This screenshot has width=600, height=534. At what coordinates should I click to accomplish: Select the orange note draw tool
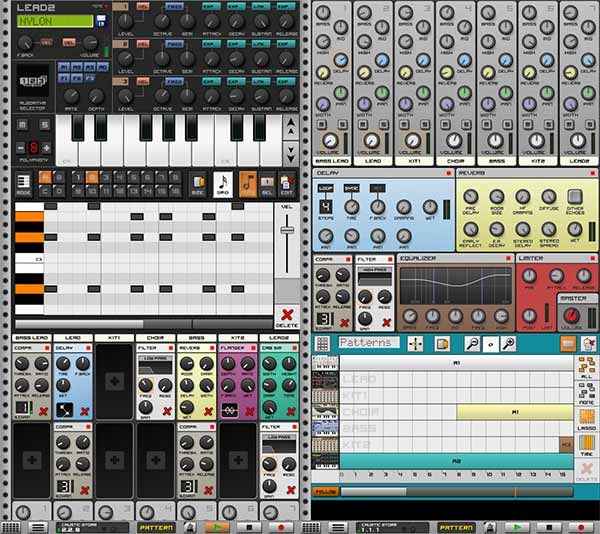tap(248, 184)
